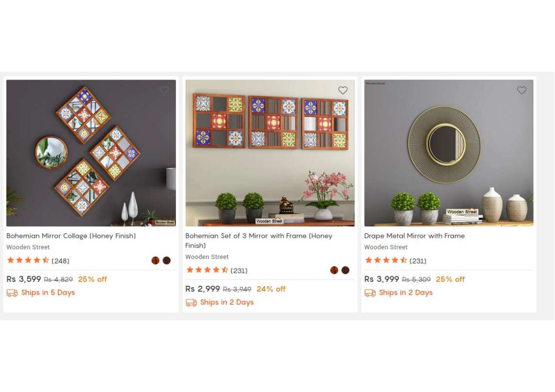Open Drape Metal Mirror with Frame link
This screenshot has height=392, width=555.
click(415, 236)
